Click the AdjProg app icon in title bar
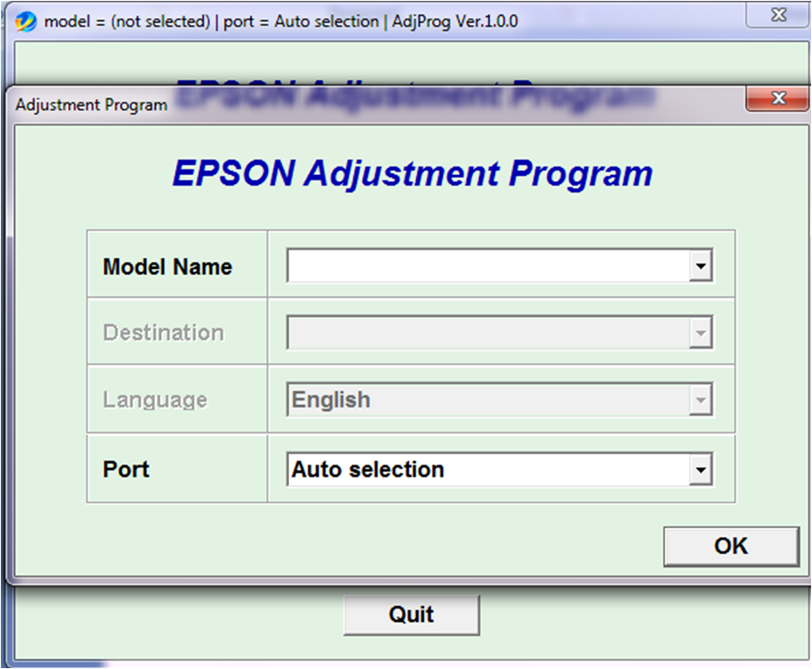Image resolution: width=812 pixels, height=669 pixels. pos(26,22)
